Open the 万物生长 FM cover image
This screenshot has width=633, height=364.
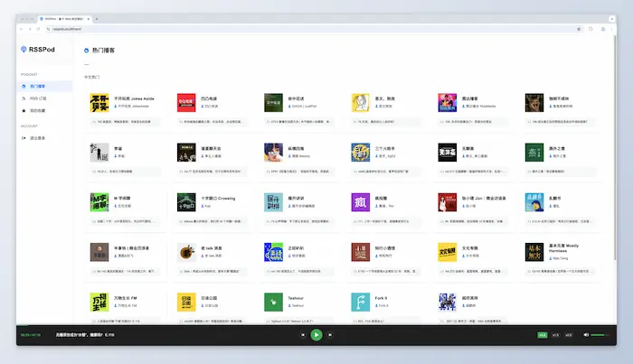(x=99, y=303)
